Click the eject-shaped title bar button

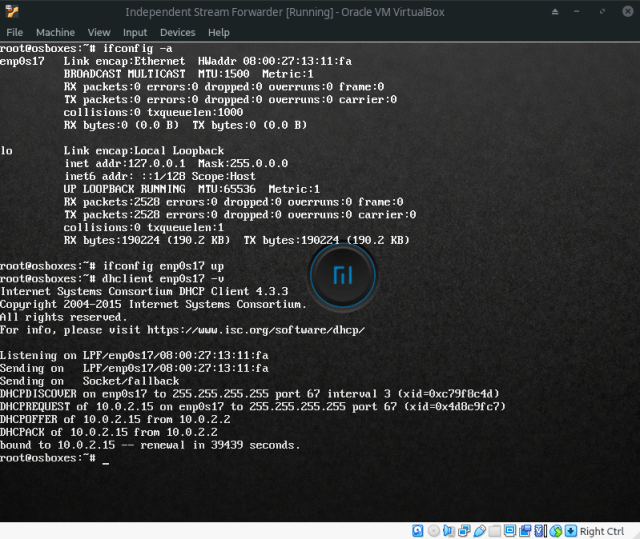(x=555, y=11)
